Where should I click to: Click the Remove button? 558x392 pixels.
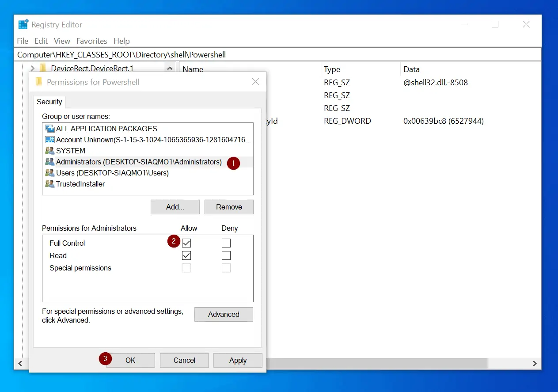(229, 207)
